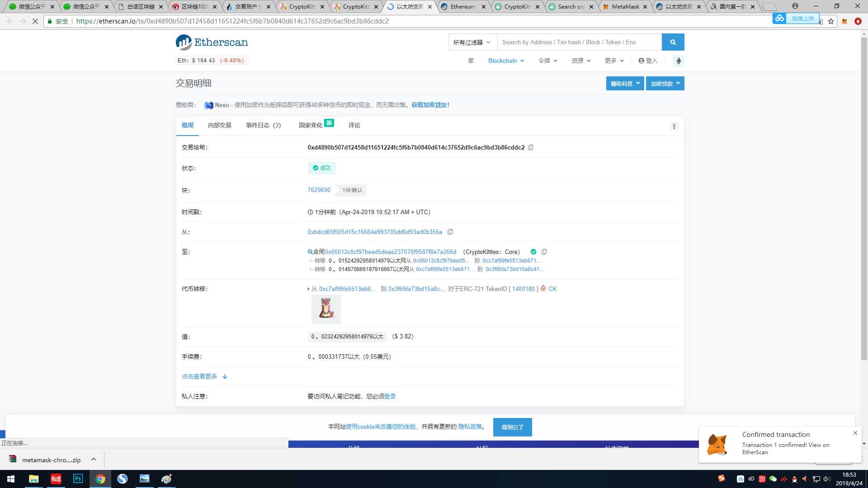Click the volume icon in system tray

827,479
